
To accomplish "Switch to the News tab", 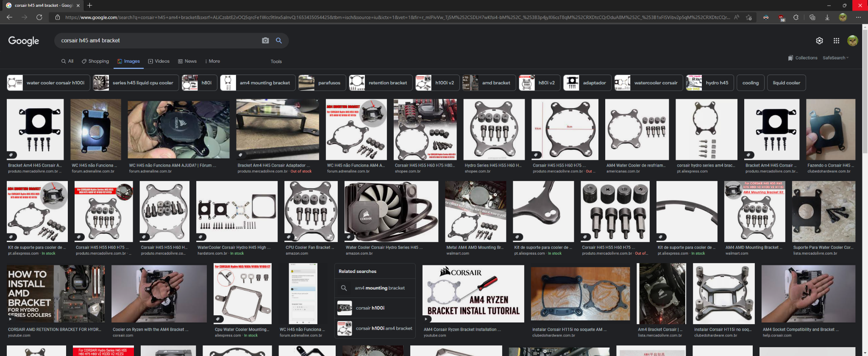I will tap(187, 61).
